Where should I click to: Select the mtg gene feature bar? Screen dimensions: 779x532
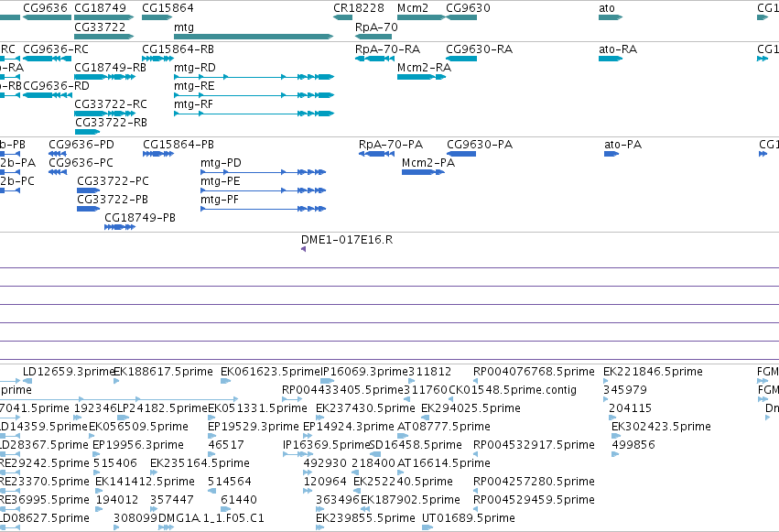pos(254,37)
